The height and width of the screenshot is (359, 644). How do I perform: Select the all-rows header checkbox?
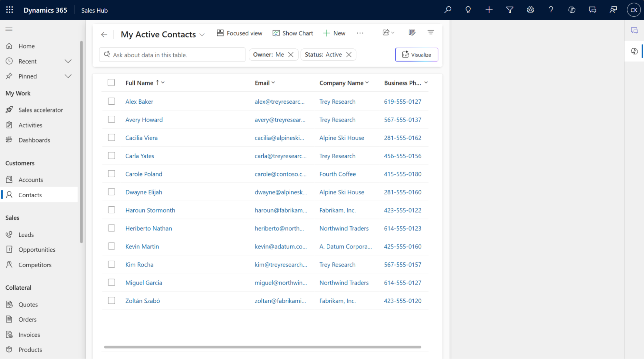pos(111,83)
